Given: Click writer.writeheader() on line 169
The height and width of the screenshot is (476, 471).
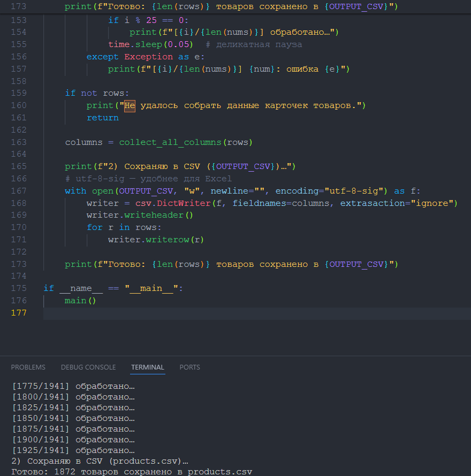Looking at the screenshot, I should tap(139, 216).
